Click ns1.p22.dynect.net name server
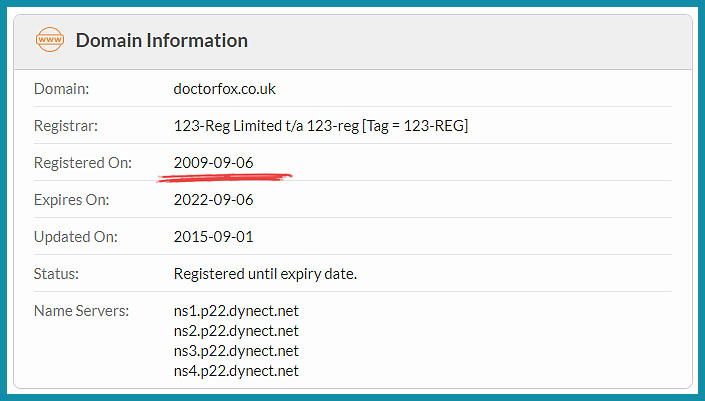705x401 pixels. point(236,311)
